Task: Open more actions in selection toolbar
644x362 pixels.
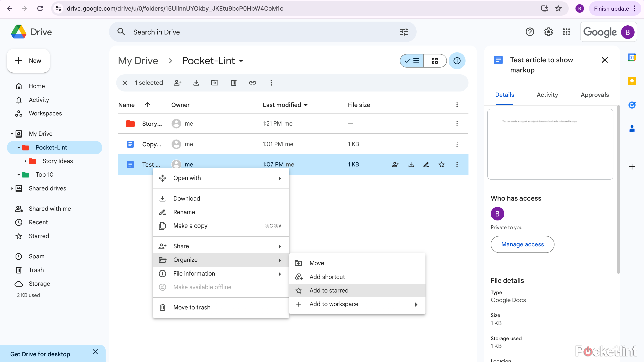Action: coord(271,83)
